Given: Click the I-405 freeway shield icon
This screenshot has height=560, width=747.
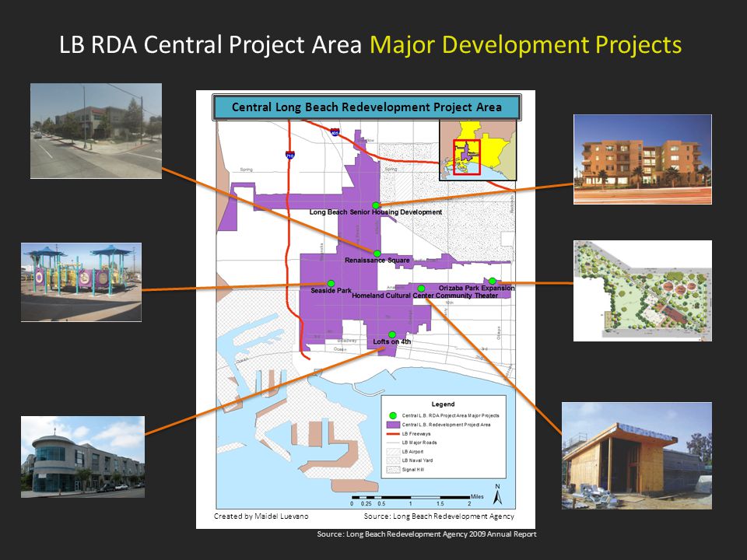Looking at the screenshot, I should click(x=335, y=131).
